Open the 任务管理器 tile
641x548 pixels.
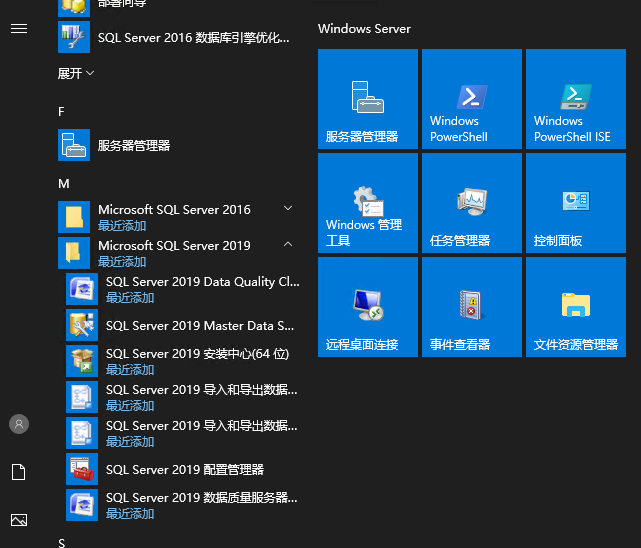472,203
